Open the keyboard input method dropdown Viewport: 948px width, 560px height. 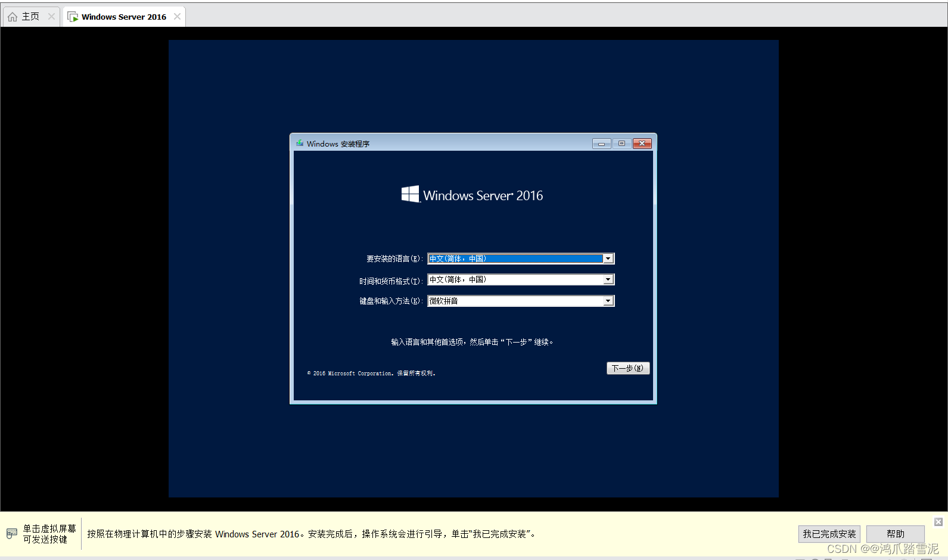(608, 301)
